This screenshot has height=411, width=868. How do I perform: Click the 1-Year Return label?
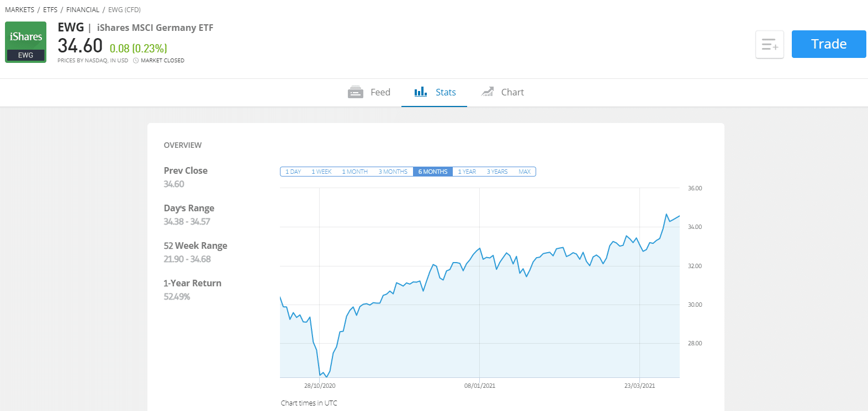192,283
